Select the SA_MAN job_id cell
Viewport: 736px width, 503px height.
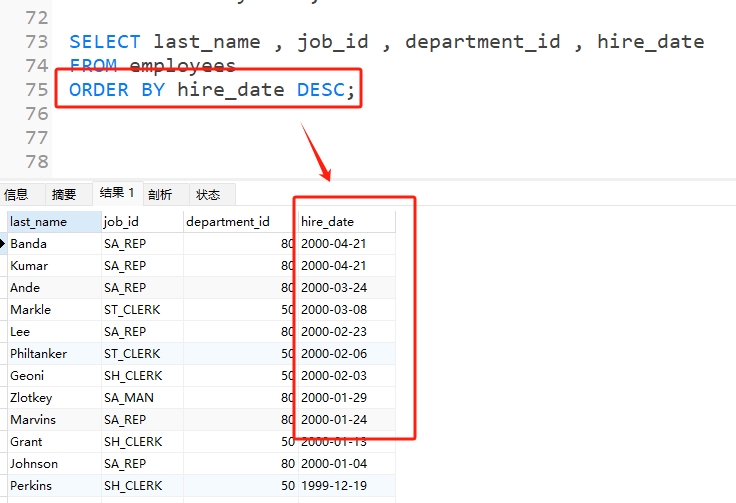pos(142,397)
